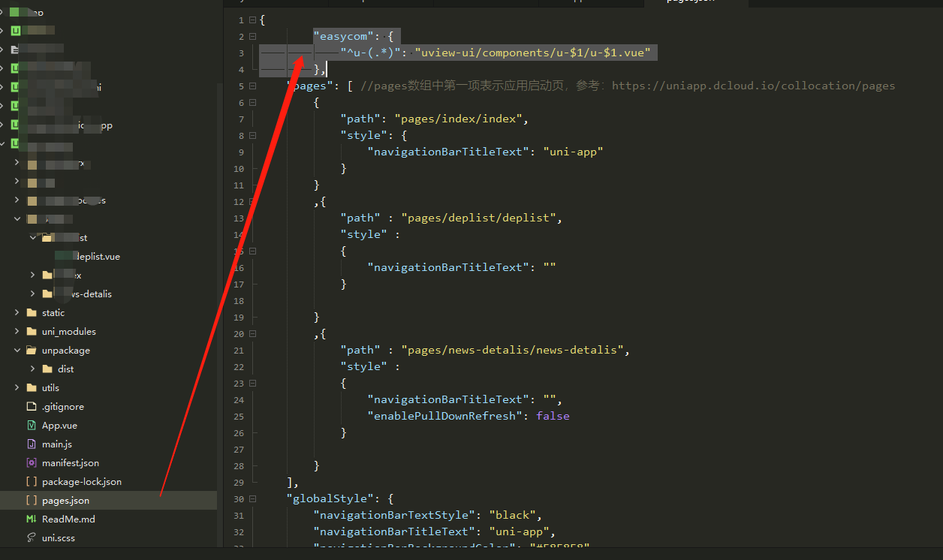Click the utils folder icon
943x560 pixels.
[x=32, y=388]
